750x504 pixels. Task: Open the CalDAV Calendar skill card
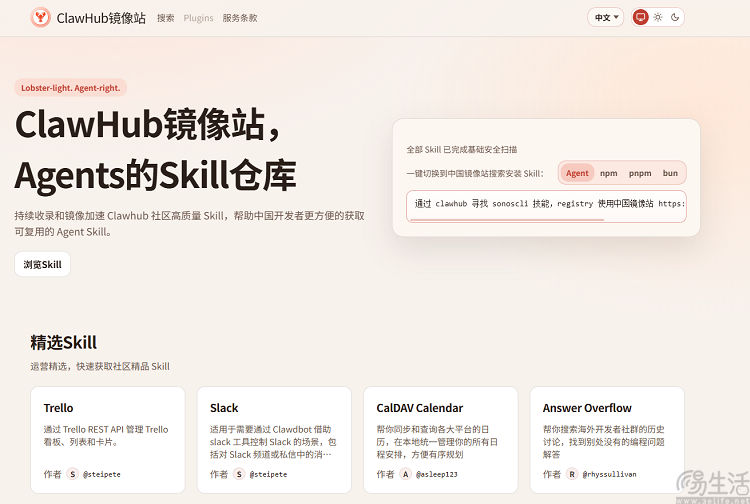[441, 440]
